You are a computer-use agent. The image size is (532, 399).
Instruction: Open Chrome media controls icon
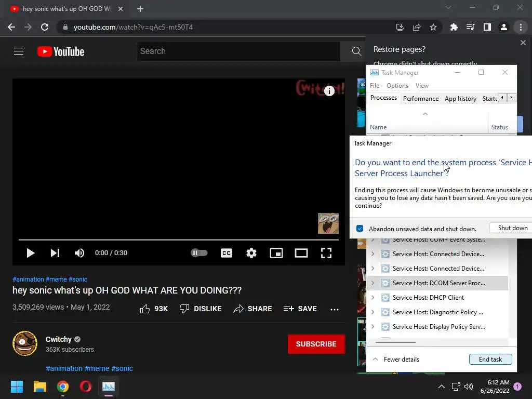[471, 27]
